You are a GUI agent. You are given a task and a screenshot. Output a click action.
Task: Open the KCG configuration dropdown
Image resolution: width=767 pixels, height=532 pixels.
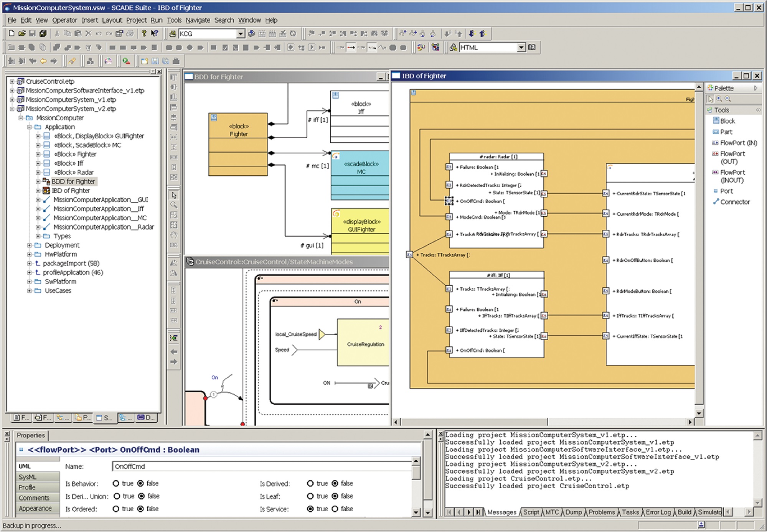click(241, 34)
